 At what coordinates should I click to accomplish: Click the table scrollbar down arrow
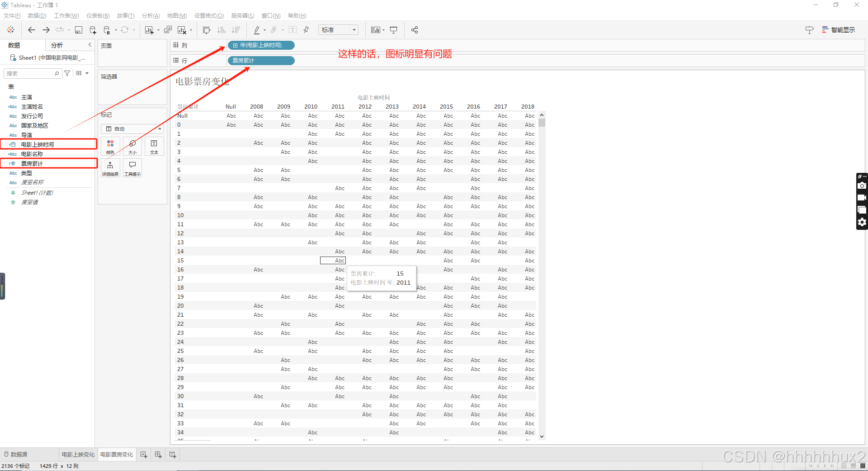coord(542,437)
